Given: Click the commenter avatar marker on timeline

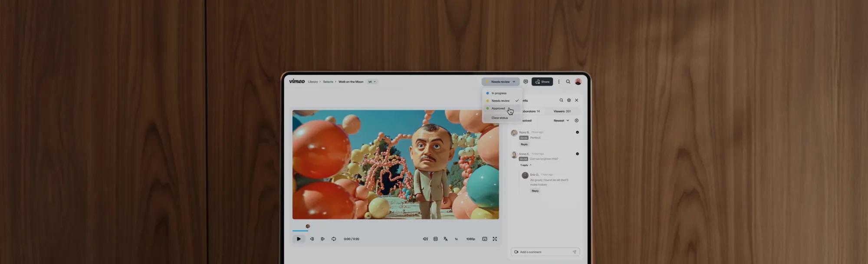Looking at the screenshot, I should (308, 226).
